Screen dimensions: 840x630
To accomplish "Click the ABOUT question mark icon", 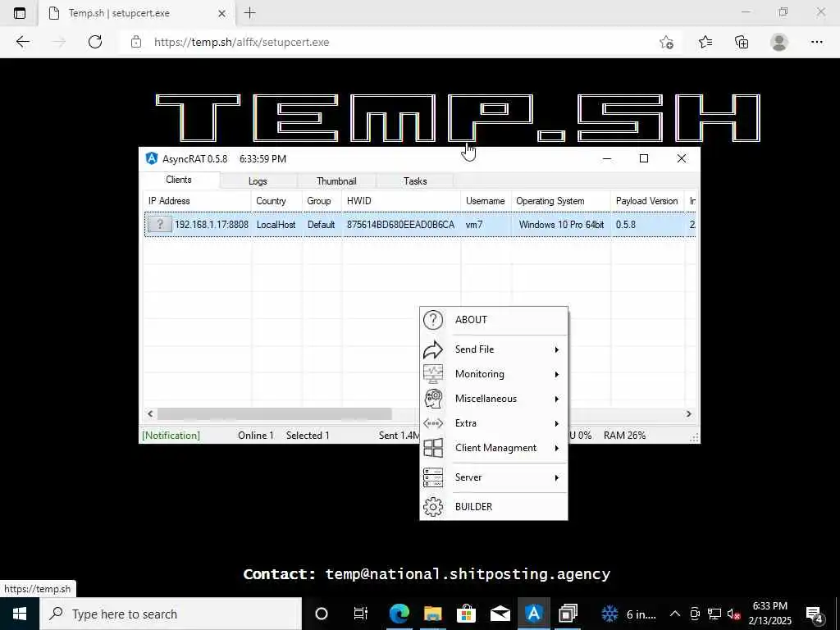I will (433, 320).
